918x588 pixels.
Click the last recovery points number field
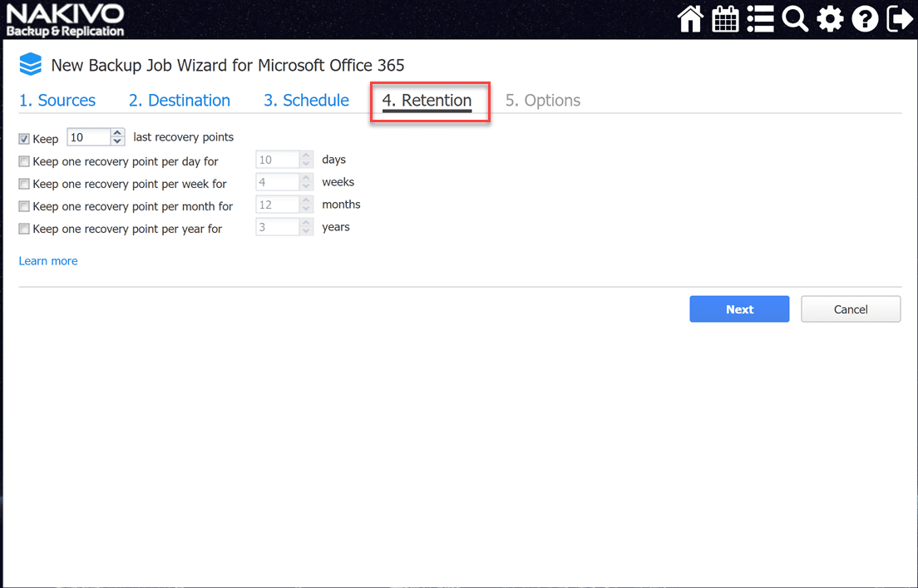tap(88, 137)
